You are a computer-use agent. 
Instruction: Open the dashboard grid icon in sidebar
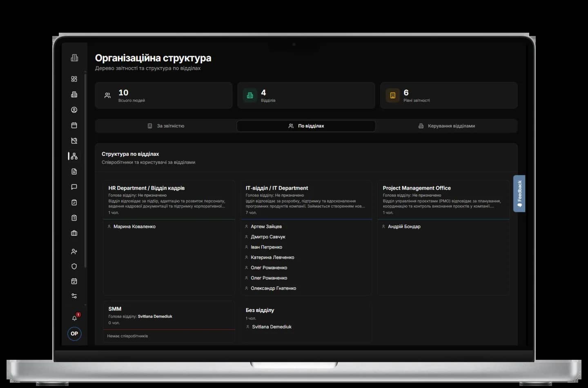(74, 79)
